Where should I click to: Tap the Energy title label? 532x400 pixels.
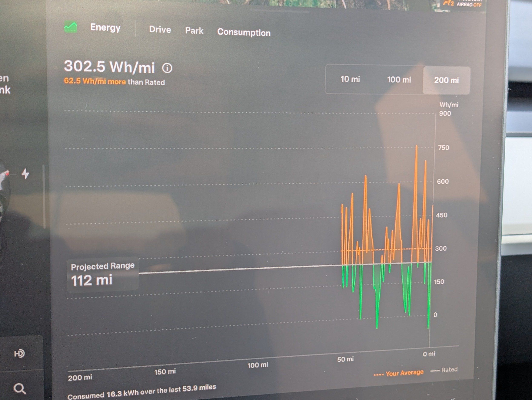pyautogui.click(x=105, y=28)
